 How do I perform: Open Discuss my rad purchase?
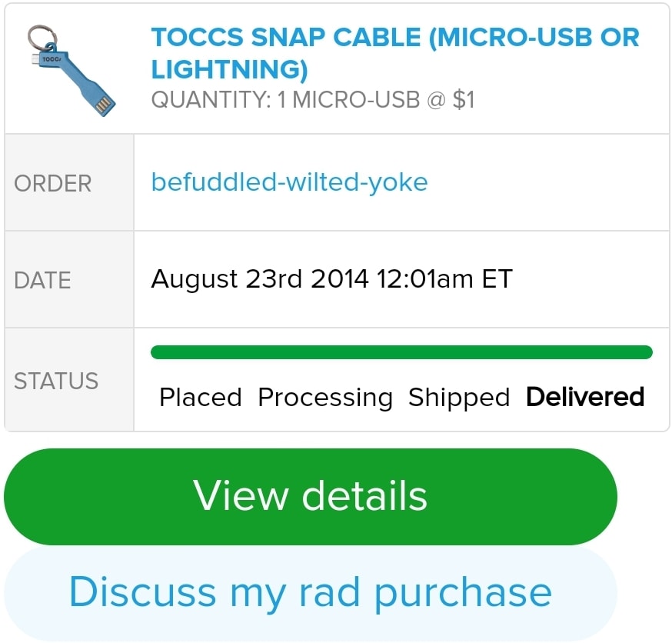(311, 592)
